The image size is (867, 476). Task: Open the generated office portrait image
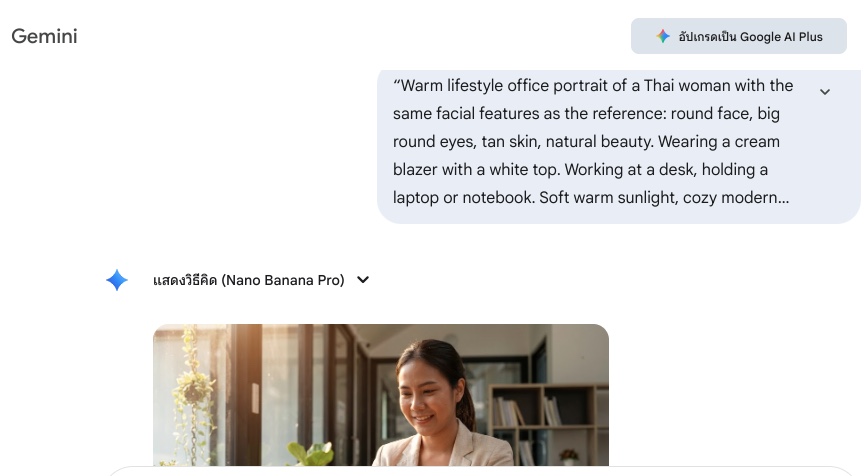381,395
